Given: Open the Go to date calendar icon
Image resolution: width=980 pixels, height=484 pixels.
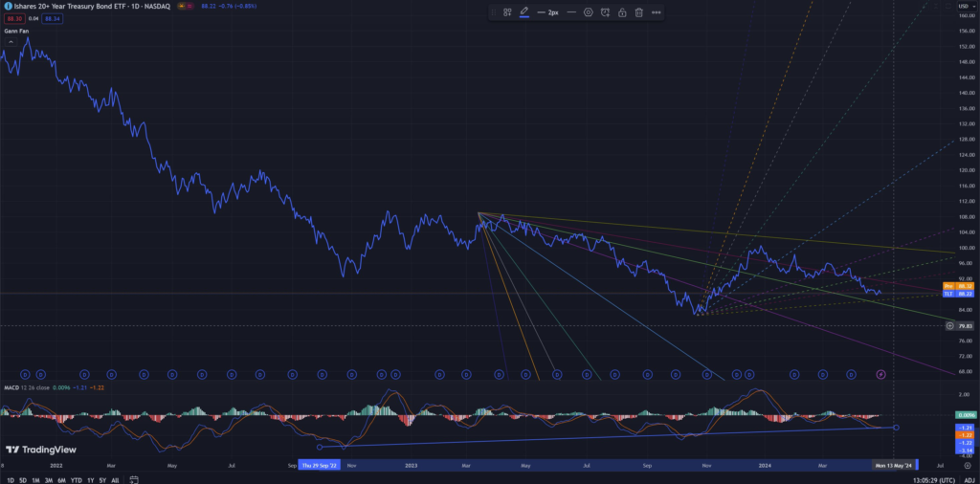Looking at the screenshot, I should tap(134, 480).
